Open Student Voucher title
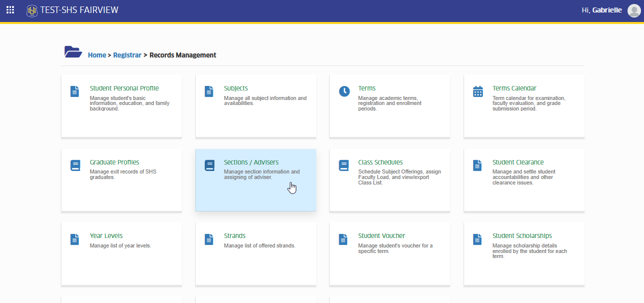Viewport: 644px width, 303px height. 382,235
